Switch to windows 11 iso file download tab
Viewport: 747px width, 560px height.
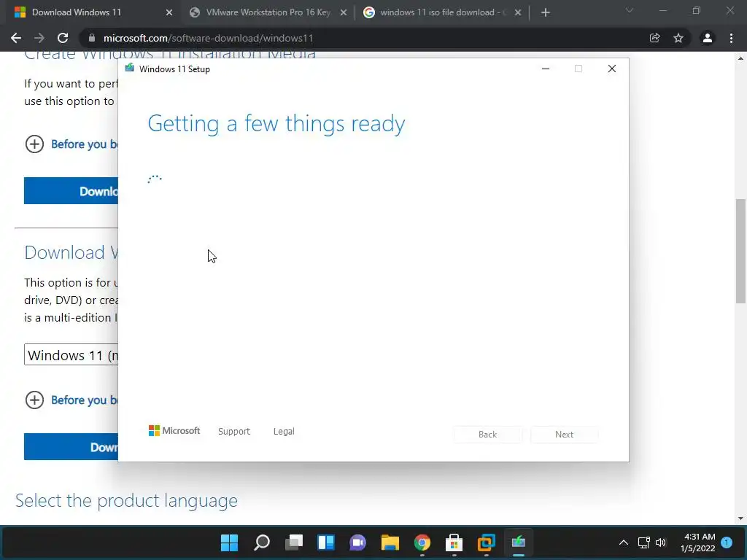pos(442,12)
